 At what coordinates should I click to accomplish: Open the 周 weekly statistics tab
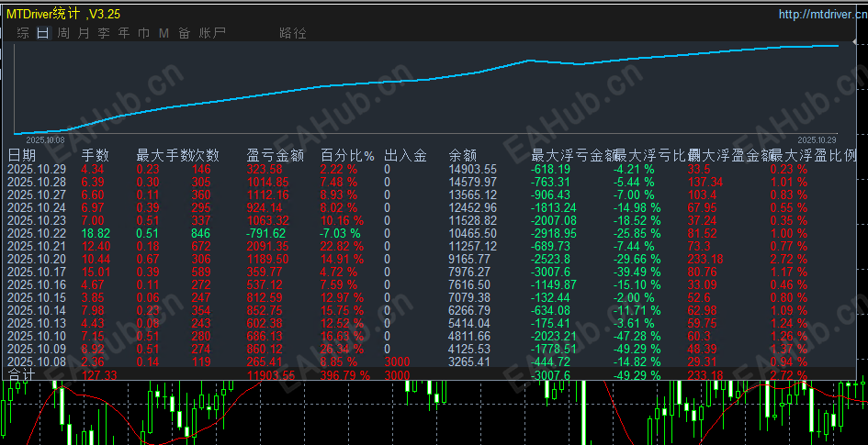click(x=63, y=33)
